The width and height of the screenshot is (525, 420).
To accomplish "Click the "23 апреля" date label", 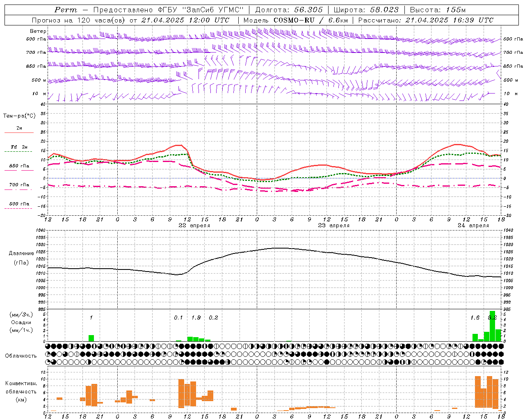I will click(x=334, y=226).
